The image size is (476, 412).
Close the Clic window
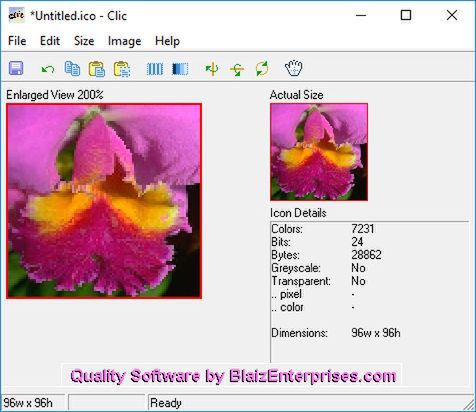tap(452, 15)
